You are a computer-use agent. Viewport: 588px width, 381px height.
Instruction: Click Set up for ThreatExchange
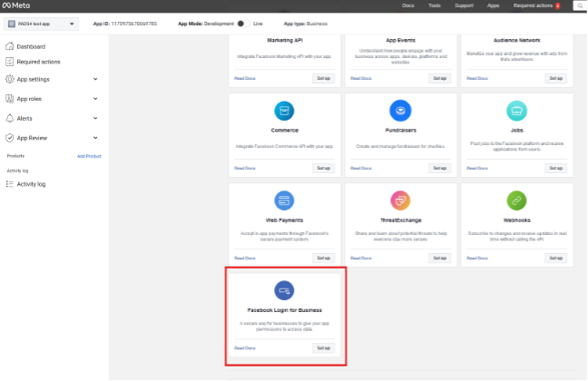coord(439,259)
